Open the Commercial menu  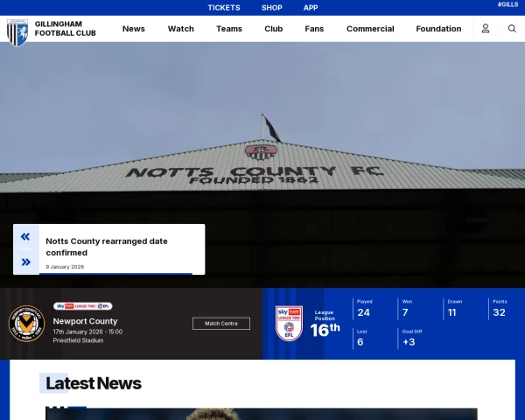(370, 29)
